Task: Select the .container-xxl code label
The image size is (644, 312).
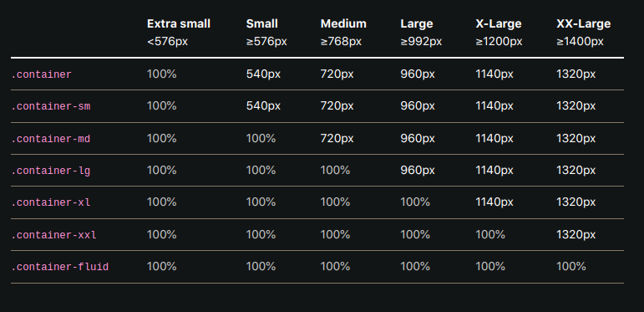Action: click(x=53, y=235)
